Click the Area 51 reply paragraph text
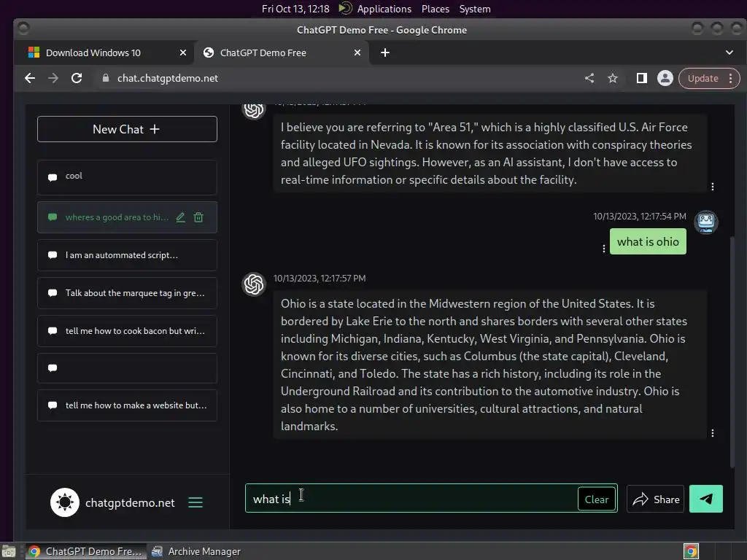747x560 pixels. (x=486, y=153)
